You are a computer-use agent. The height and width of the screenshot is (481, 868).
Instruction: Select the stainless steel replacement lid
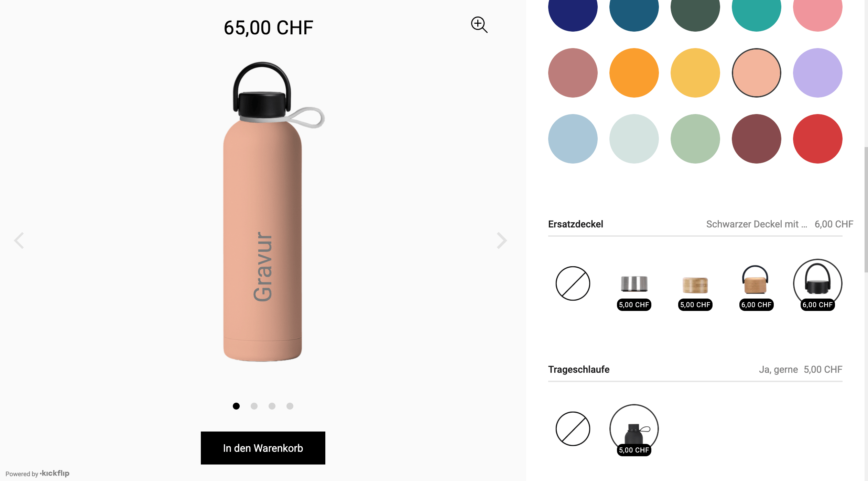(634, 284)
